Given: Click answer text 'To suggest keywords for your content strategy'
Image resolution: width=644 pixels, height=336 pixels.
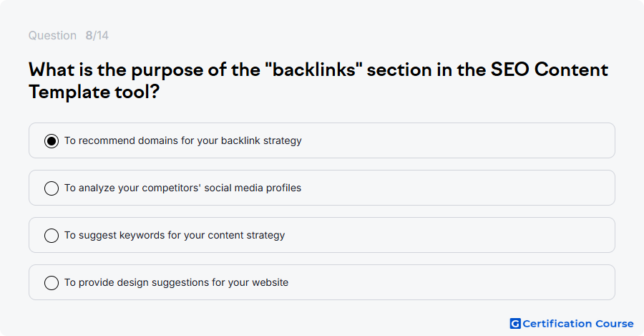Looking at the screenshot, I should (x=175, y=235).
